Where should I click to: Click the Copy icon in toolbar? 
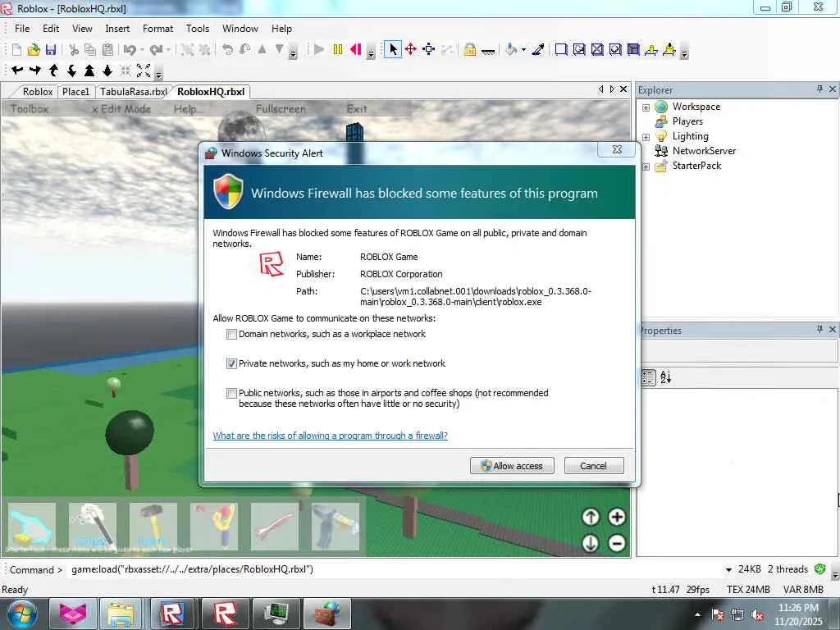pyautogui.click(x=90, y=50)
